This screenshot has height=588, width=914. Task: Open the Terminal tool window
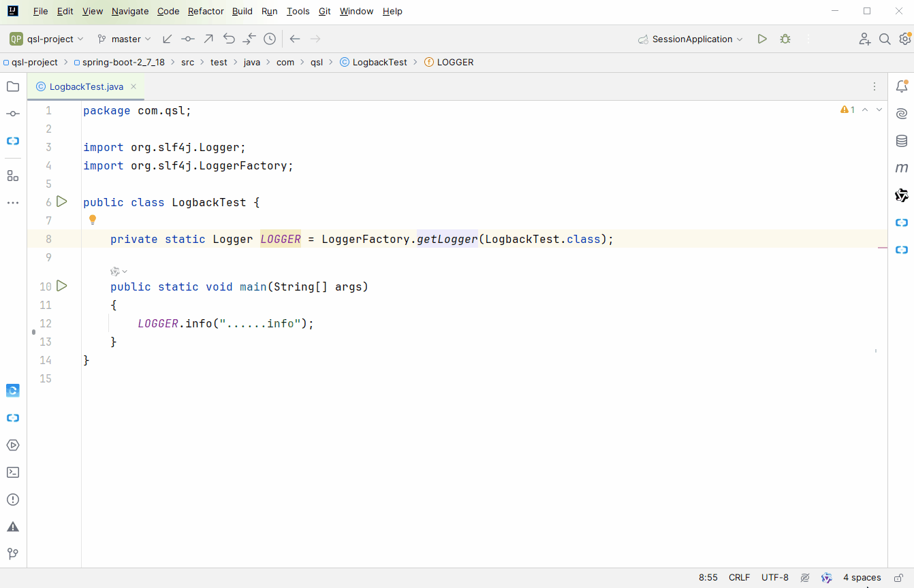coord(13,472)
